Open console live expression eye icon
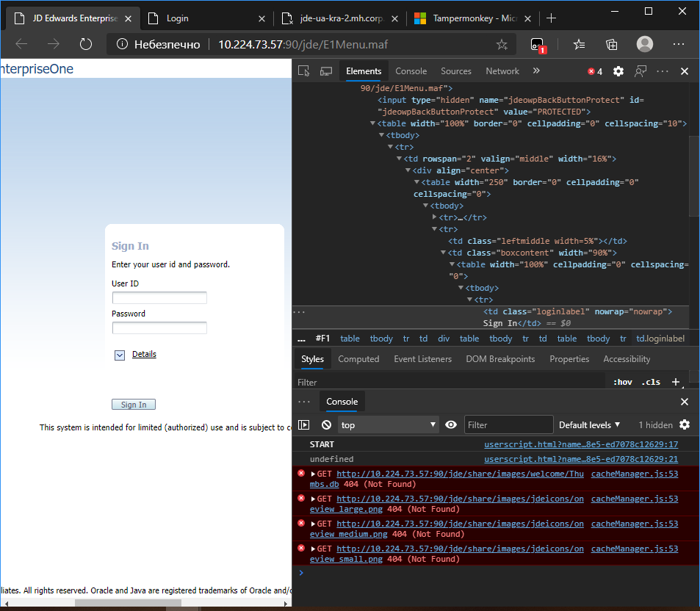Viewport: 700px width, 611px height. (451, 424)
